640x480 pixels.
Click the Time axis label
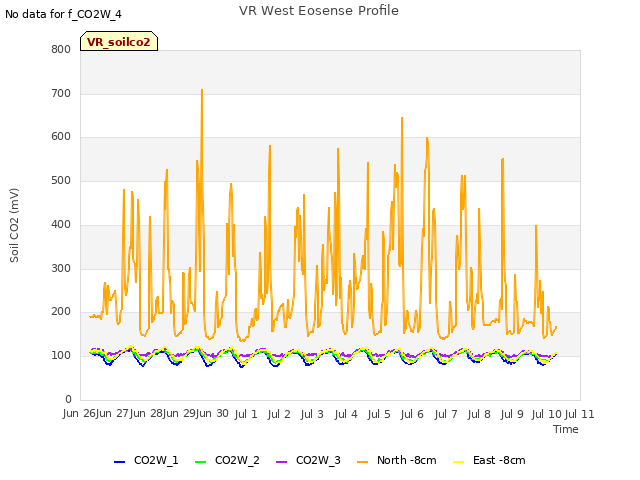coord(566,429)
